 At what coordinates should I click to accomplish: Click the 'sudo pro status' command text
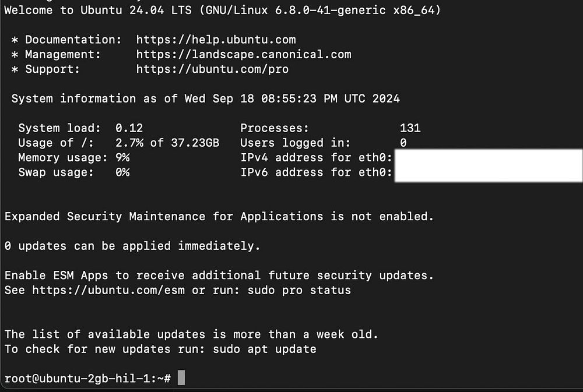[299, 290]
